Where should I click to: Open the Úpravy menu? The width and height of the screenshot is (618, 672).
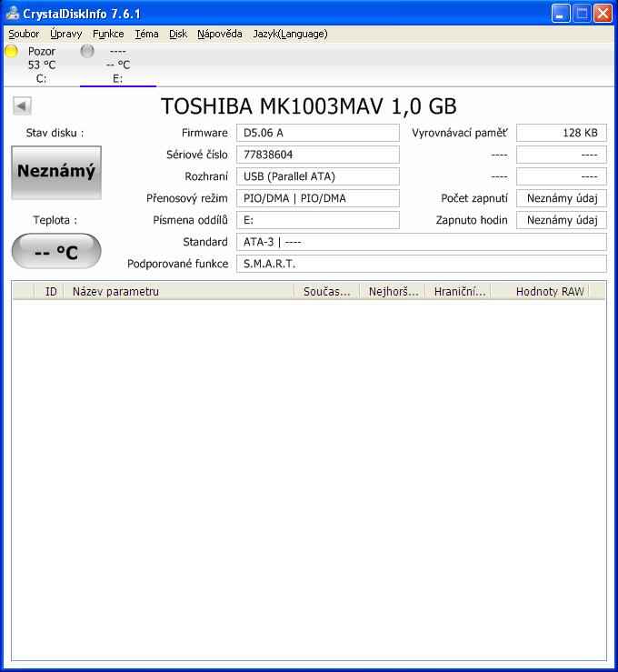pos(65,34)
